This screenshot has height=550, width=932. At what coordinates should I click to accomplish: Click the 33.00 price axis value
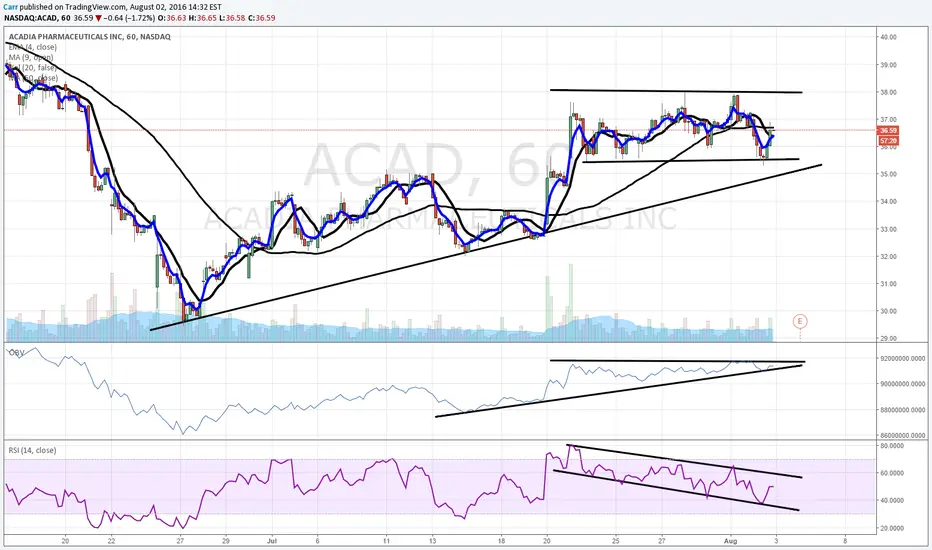(889, 229)
